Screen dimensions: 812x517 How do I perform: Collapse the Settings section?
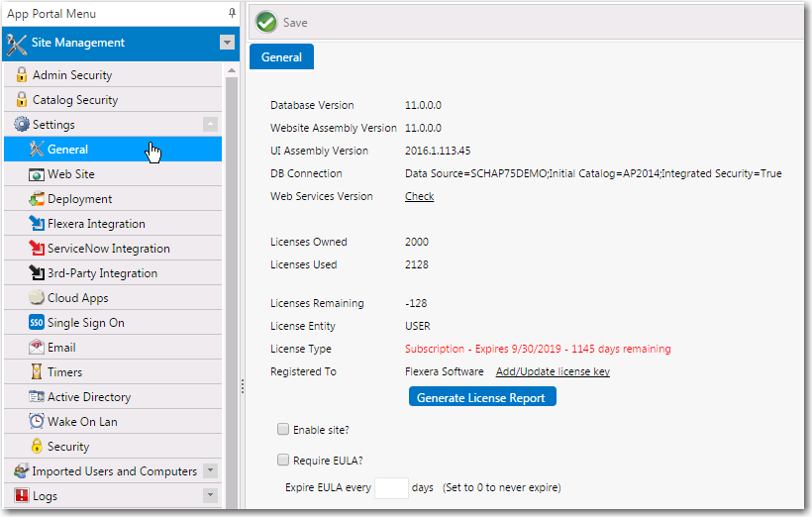(x=210, y=125)
